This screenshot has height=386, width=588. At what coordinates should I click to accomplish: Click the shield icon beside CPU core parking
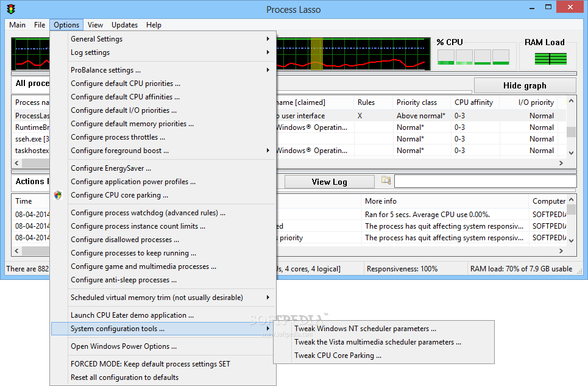tap(58, 195)
